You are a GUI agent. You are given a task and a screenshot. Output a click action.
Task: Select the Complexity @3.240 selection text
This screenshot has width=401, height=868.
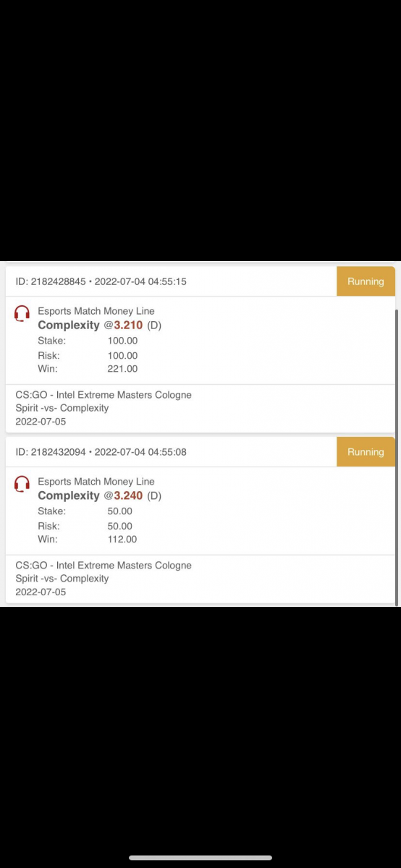point(99,496)
